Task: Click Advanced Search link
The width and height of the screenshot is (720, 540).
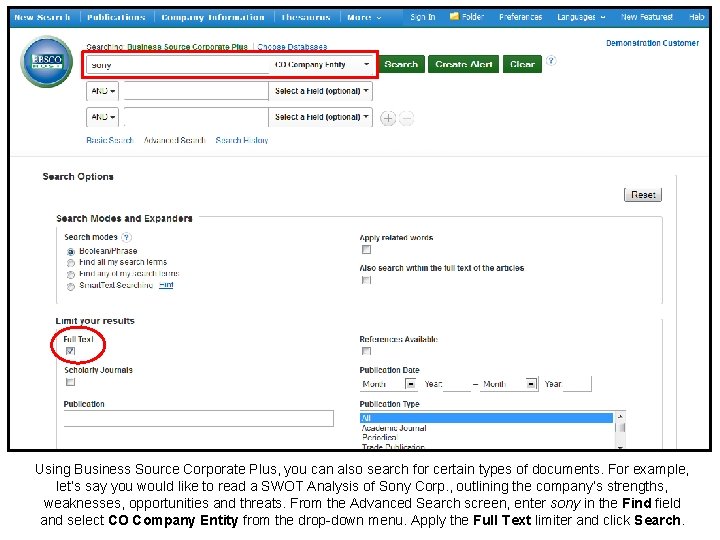Action: [174, 140]
